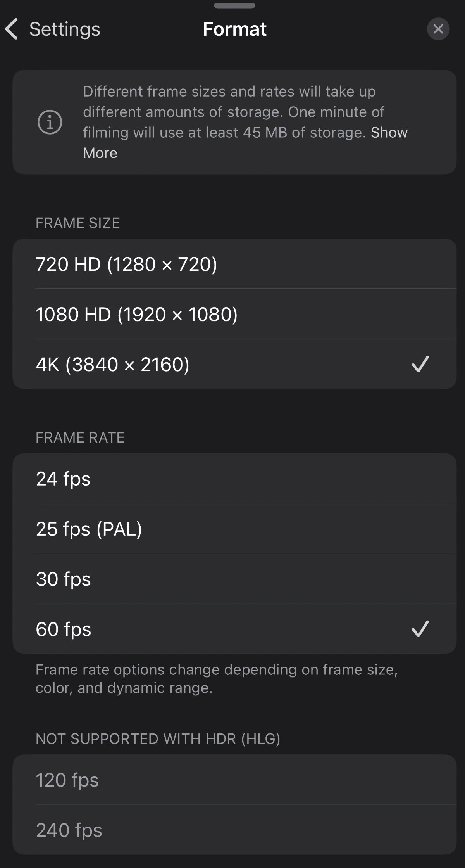Tap the checkmark beside 60 fps
This screenshot has height=868, width=465.
420,629
